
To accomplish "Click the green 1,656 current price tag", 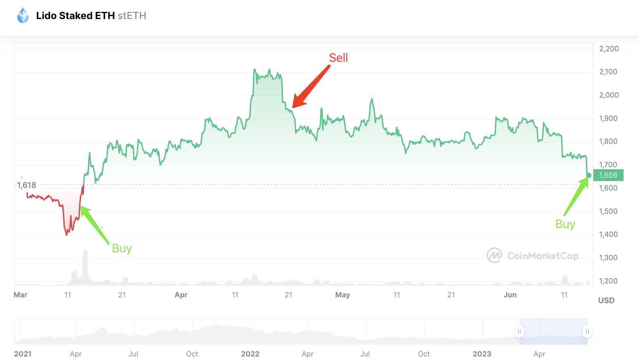I will [608, 175].
